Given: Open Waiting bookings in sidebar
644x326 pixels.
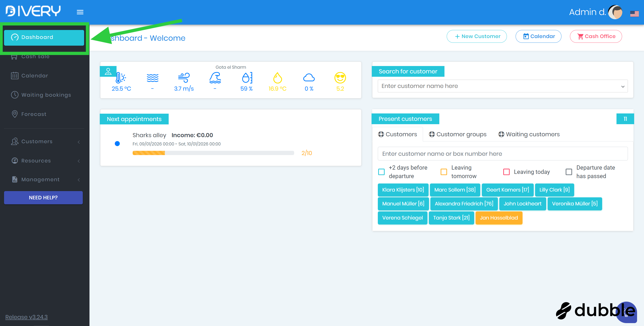Looking at the screenshot, I should point(46,95).
